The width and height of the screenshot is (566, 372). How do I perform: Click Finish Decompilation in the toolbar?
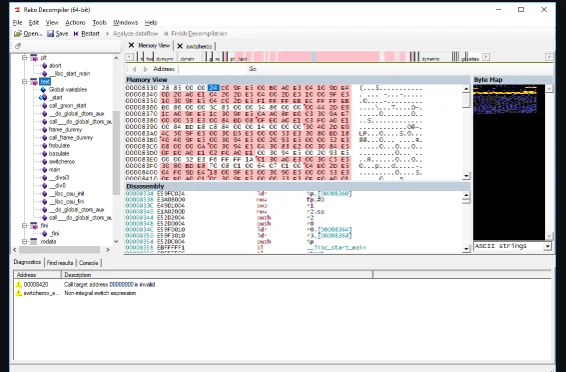tap(195, 34)
